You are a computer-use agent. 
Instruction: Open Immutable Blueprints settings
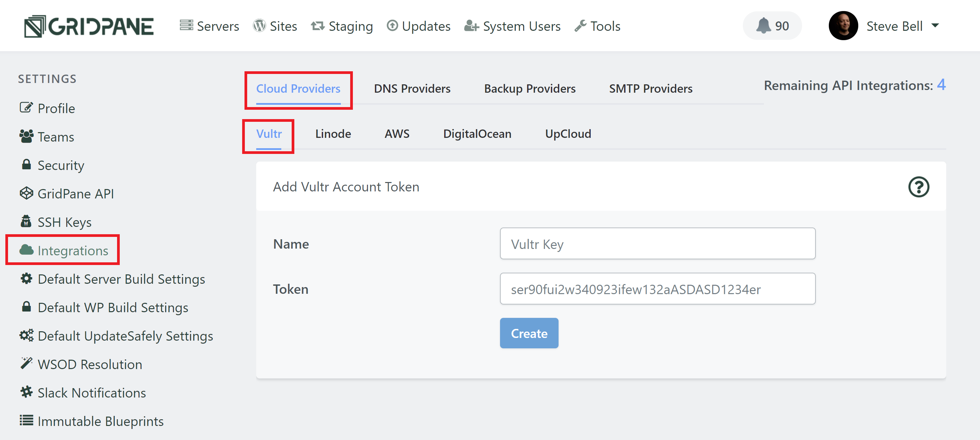point(91,421)
